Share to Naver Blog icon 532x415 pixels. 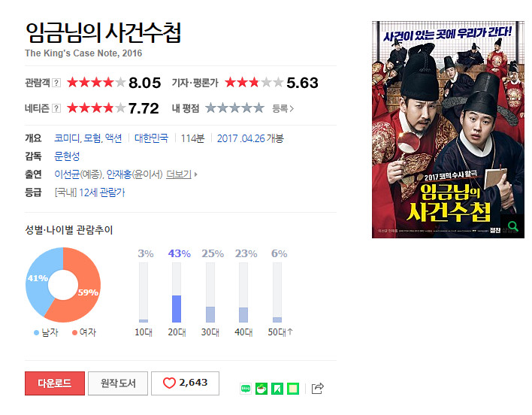click(246, 389)
